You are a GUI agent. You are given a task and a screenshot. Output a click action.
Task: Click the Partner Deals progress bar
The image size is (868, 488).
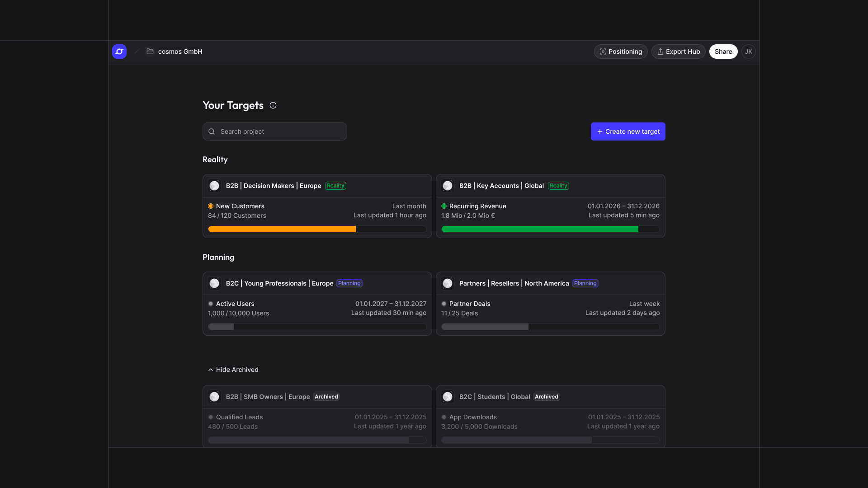click(551, 327)
